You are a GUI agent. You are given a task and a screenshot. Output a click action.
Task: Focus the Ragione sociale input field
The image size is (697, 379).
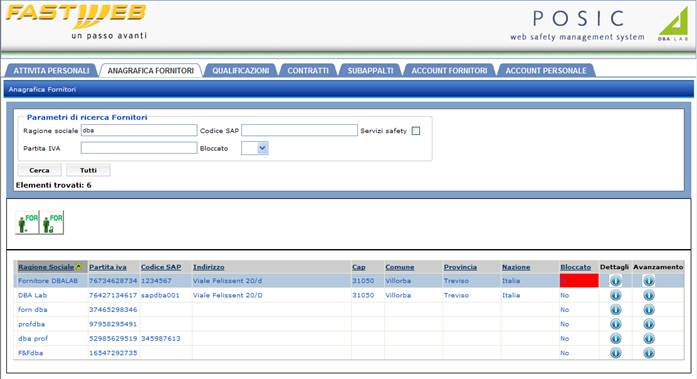click(x=139, y=130)
